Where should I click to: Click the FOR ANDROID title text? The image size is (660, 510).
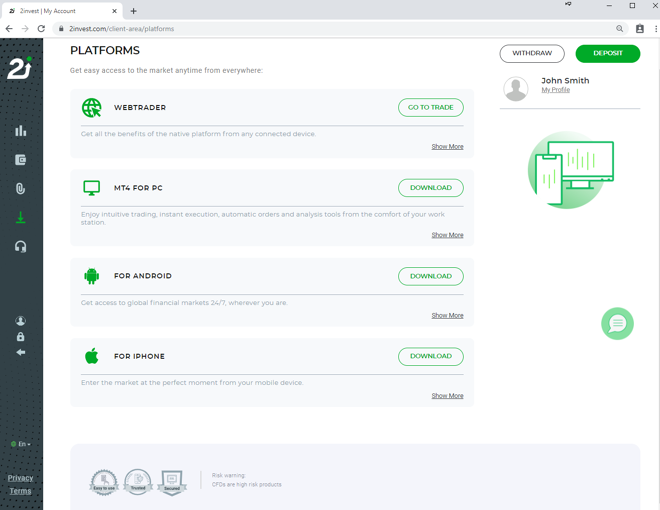143,276
